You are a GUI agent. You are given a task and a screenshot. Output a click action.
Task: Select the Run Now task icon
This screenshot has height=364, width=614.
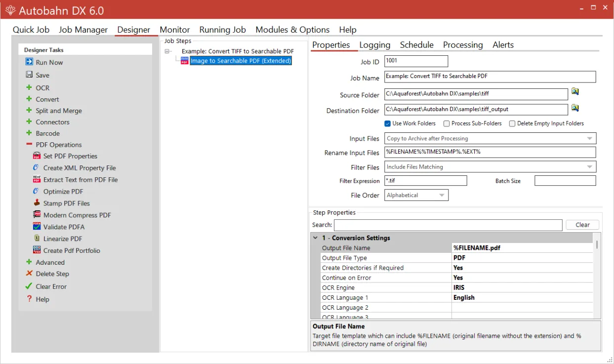(x=28, y=62)
